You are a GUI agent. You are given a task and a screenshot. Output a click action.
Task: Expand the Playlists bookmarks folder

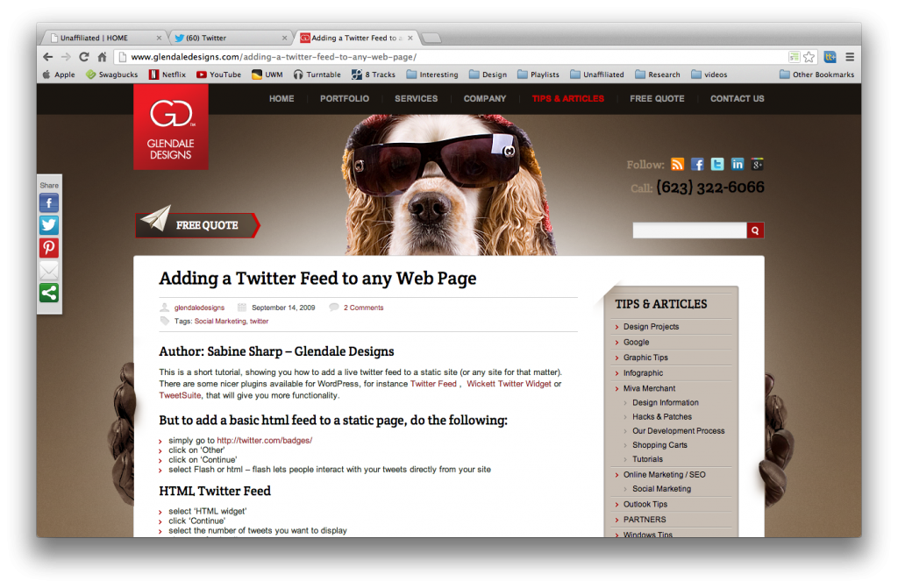538,74
